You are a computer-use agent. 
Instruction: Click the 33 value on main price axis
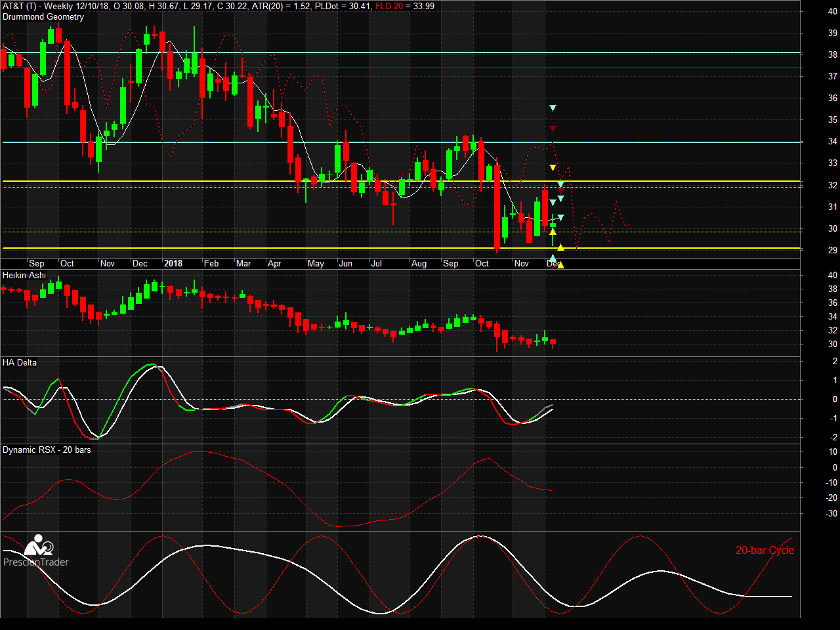(x=832, y=163)
